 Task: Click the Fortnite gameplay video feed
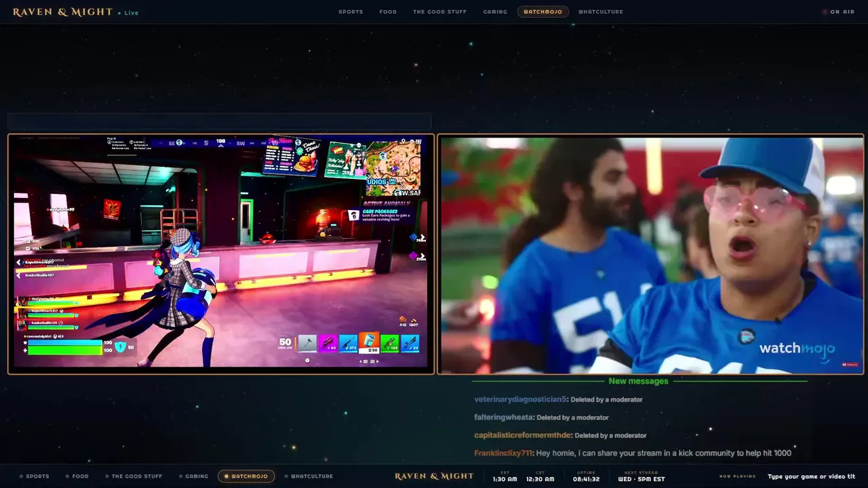tap(221, 253)
